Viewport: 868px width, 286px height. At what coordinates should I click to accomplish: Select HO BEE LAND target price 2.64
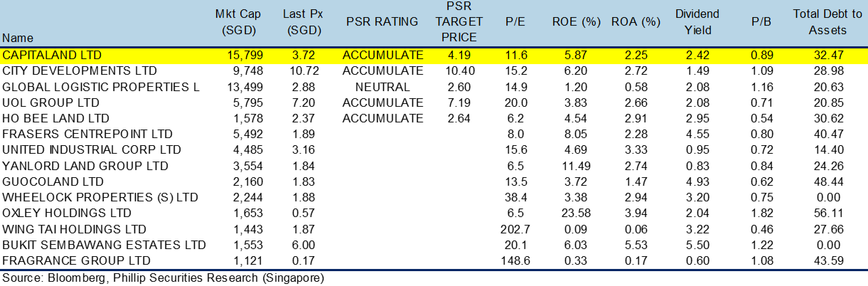pyautogui.click(x=457, y=118)
